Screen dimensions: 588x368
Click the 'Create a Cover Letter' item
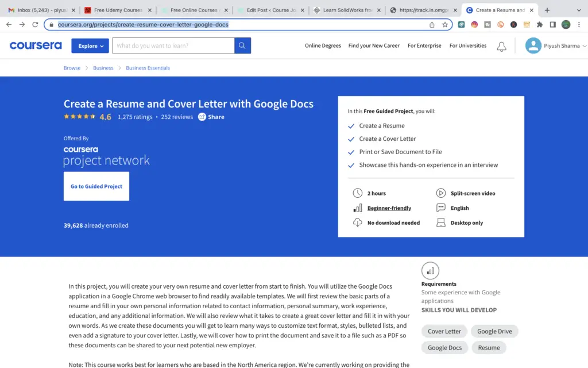pyautogui.click(x=388, y=139)
